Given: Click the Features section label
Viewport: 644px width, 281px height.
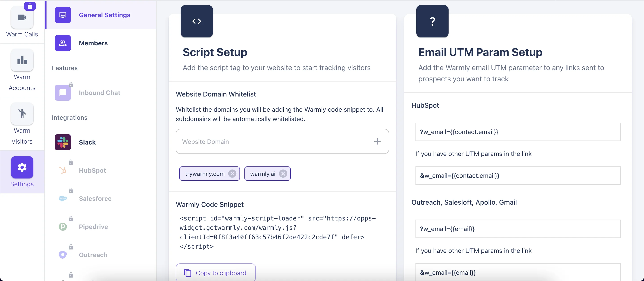Looking at the screenshot, I should tap(65, 68).
